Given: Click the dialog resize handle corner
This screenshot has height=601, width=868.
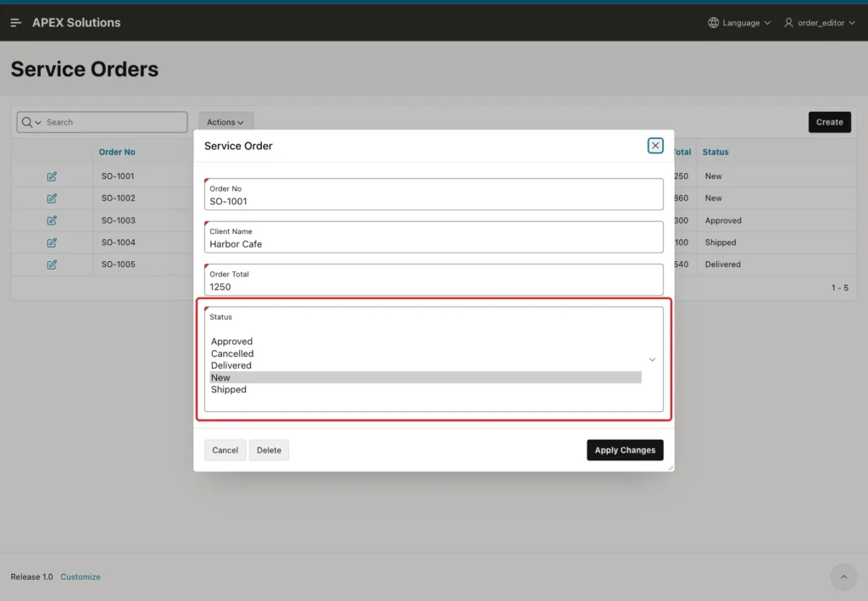Looking at the screenshot, I should pos(670,468).
